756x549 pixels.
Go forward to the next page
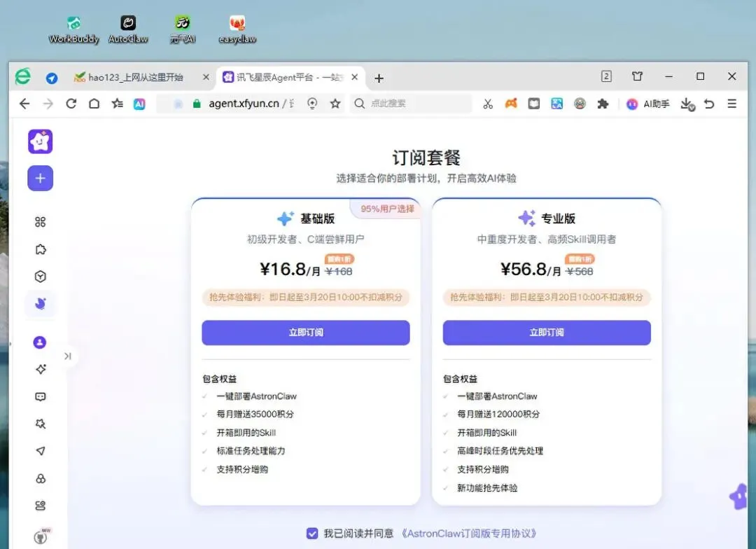pyautogui.click(x=48, y=104)
